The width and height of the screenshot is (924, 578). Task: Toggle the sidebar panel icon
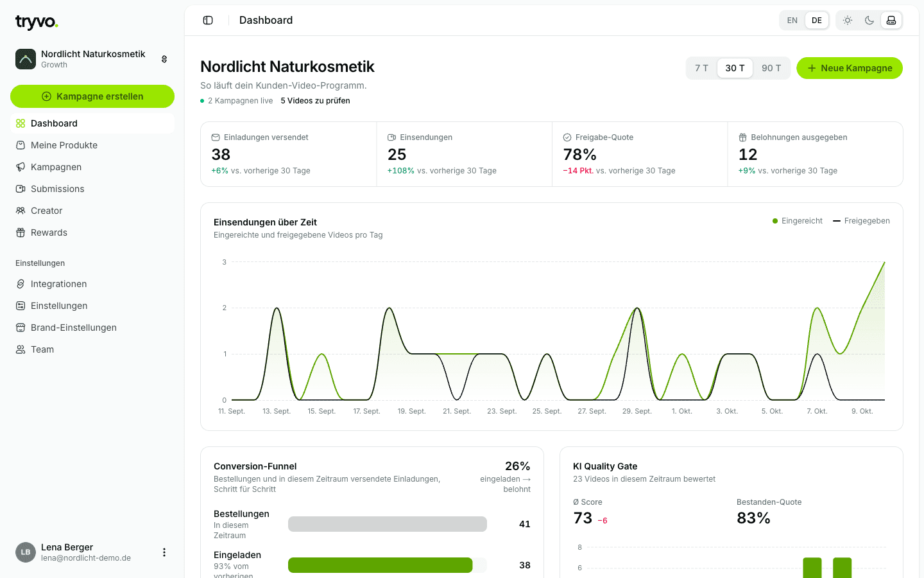(x=208, y=21)
